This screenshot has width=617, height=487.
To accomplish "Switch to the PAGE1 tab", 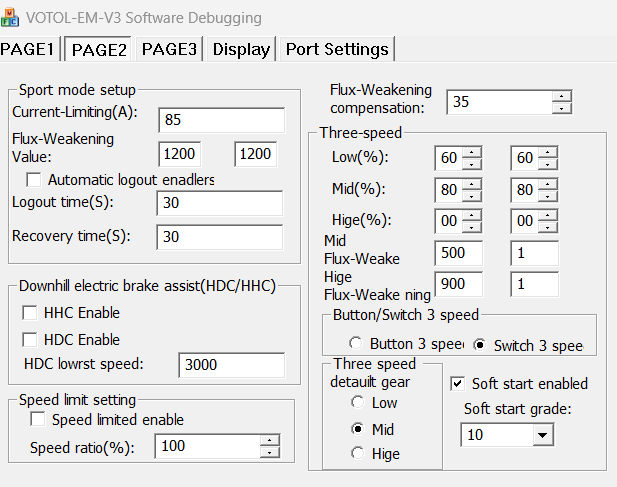I will point(30,49).
